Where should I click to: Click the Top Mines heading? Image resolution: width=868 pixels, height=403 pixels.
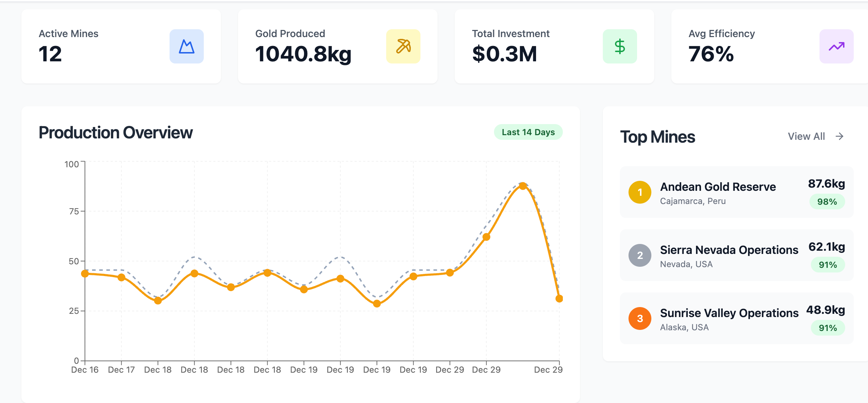point(657,137)
